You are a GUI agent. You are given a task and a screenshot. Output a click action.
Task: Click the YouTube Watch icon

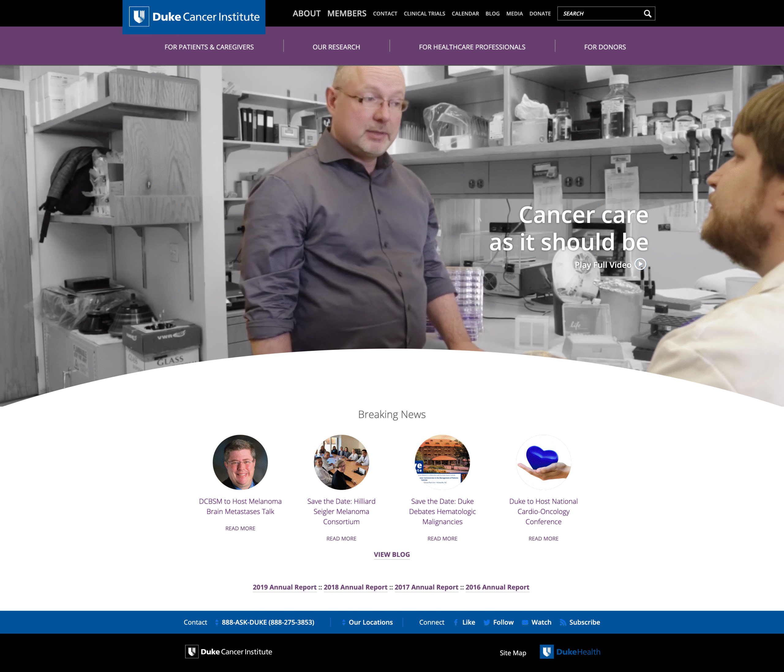coord(525,622)
